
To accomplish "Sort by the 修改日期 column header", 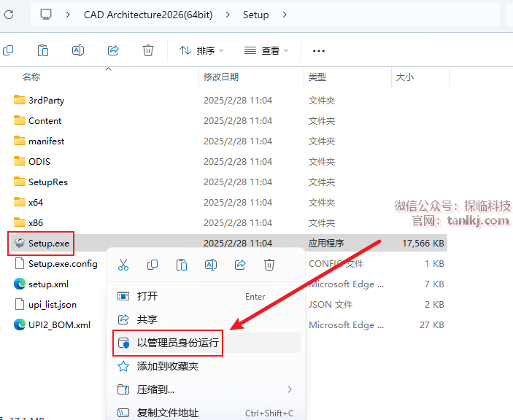I will pos(221,77).
